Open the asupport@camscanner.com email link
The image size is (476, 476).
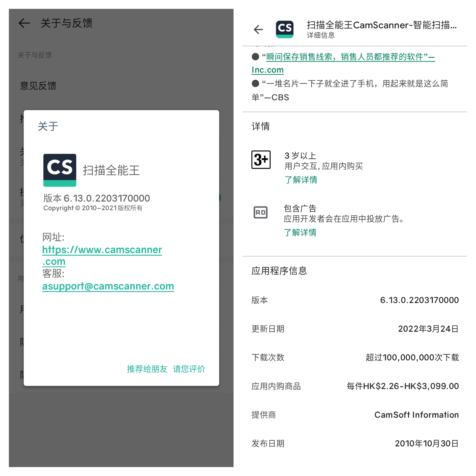point(108,286)
